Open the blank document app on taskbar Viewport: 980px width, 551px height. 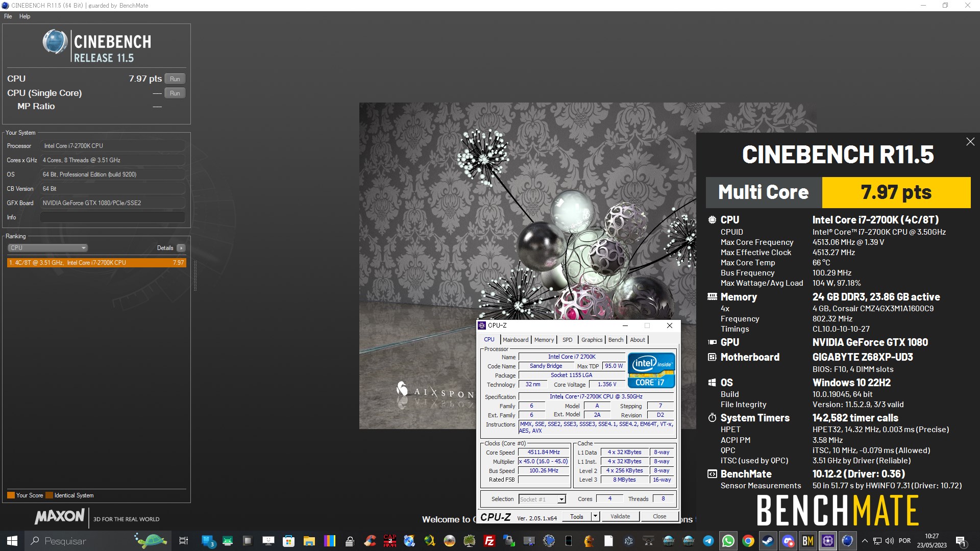coord(608,541)
